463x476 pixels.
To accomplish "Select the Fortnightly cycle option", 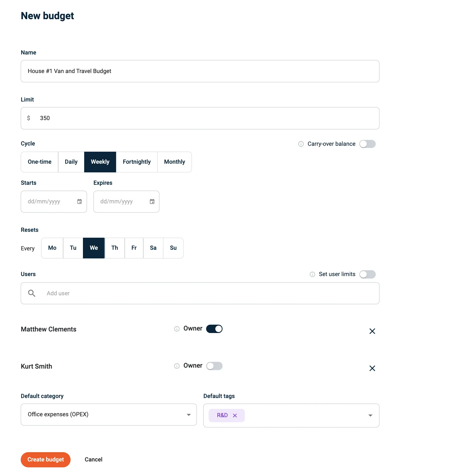I will point(136,162).
